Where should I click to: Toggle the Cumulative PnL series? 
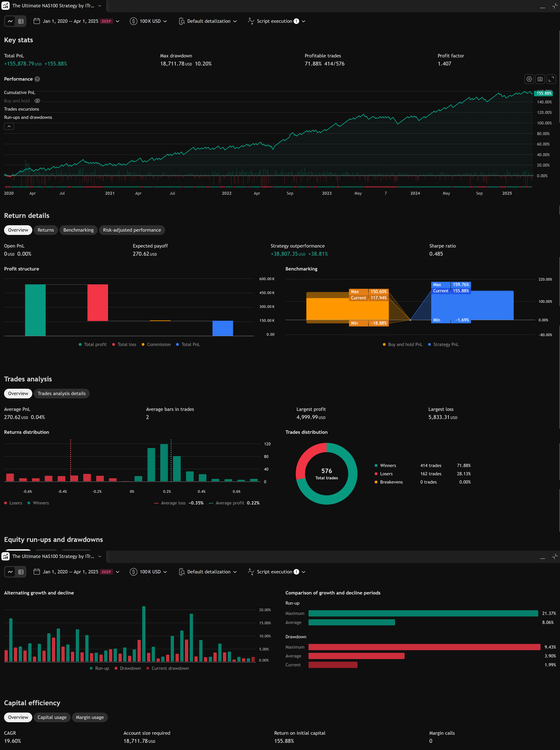point(20,92)
